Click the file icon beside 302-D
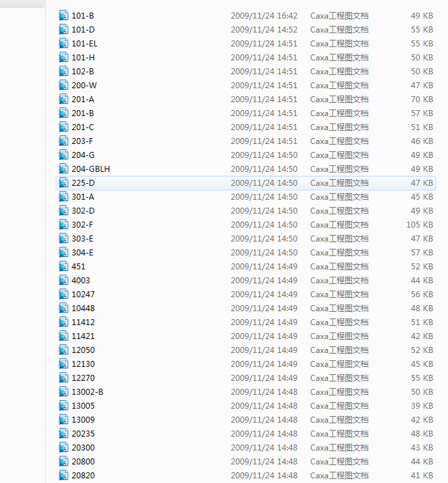448x483 pixels. 64,211
